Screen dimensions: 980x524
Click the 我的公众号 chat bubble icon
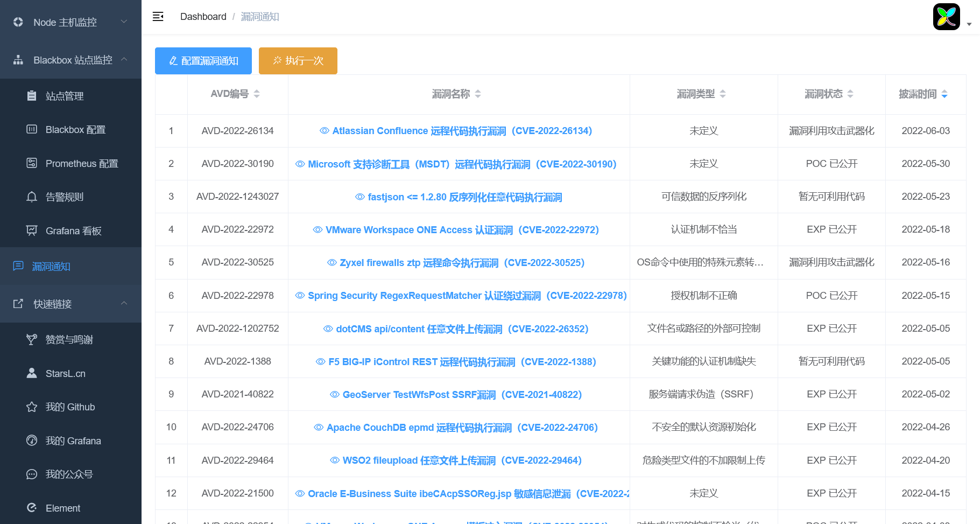point(32,474)
